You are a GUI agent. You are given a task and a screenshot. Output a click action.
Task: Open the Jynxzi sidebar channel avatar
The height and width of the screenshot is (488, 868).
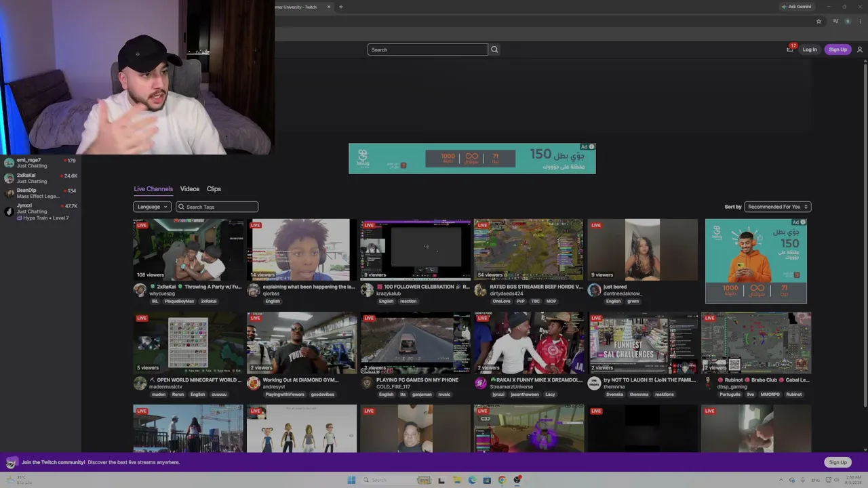[9, 211]
